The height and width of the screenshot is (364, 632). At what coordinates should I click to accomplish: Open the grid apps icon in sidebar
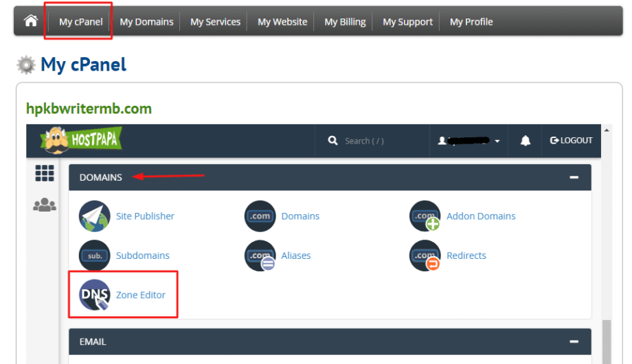(45, 173)
